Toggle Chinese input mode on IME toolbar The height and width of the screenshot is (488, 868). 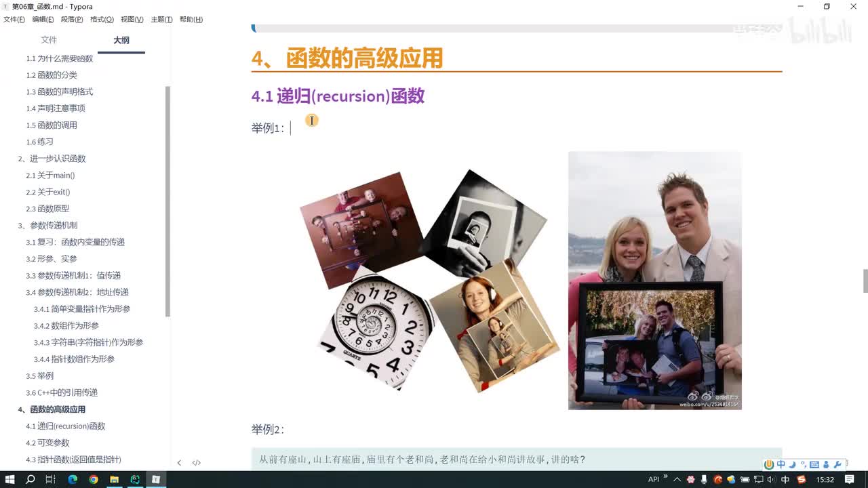(781, 464)
